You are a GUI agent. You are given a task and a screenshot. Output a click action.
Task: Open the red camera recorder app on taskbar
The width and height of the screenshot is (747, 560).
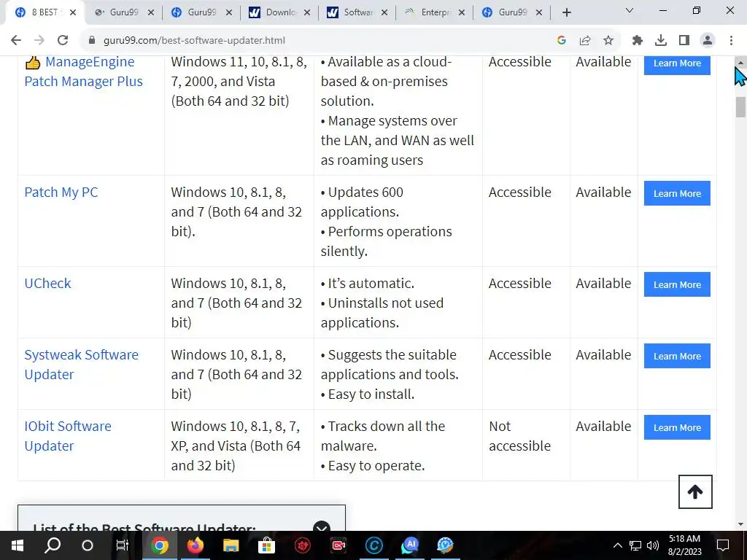[x=338, y=545]
